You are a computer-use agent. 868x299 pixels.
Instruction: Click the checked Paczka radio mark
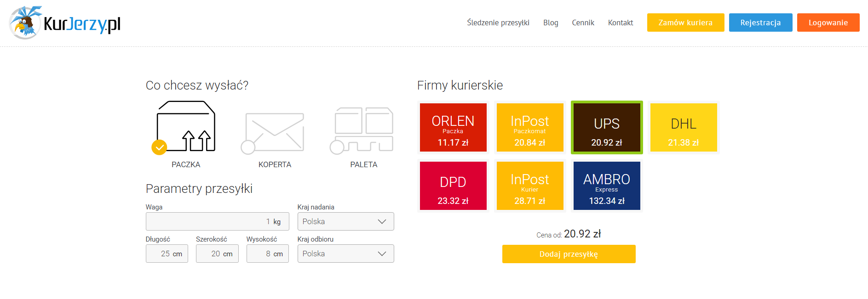pos(159,147)
